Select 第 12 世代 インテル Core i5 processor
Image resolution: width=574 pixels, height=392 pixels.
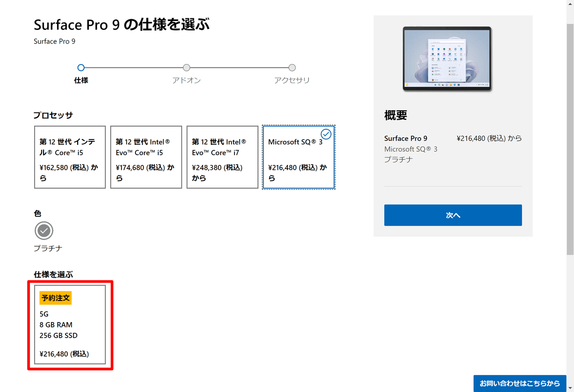point(70,157)
